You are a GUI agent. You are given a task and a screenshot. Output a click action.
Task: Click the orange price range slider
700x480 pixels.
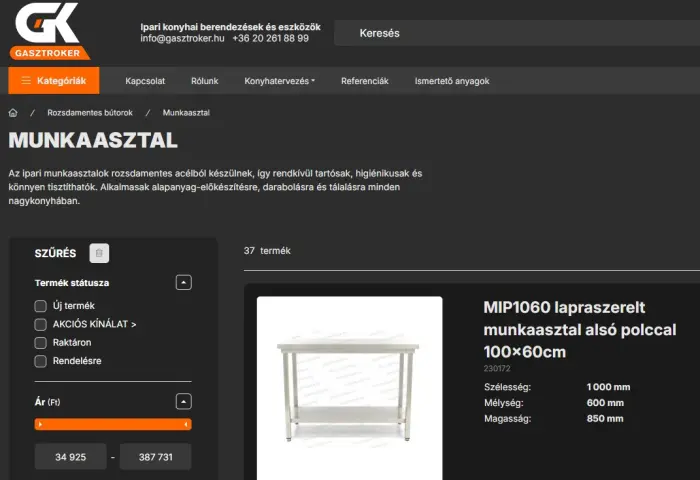click(x=113, y=424)
